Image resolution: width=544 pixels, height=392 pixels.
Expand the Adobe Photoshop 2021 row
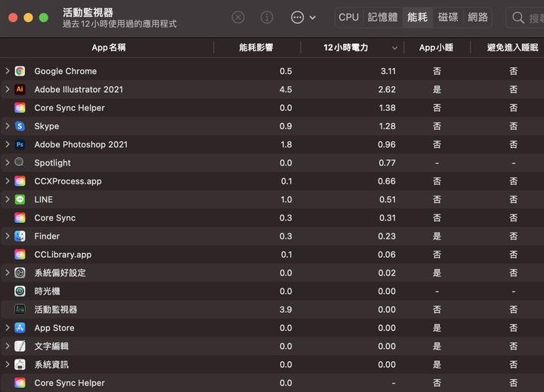[8, 144]
